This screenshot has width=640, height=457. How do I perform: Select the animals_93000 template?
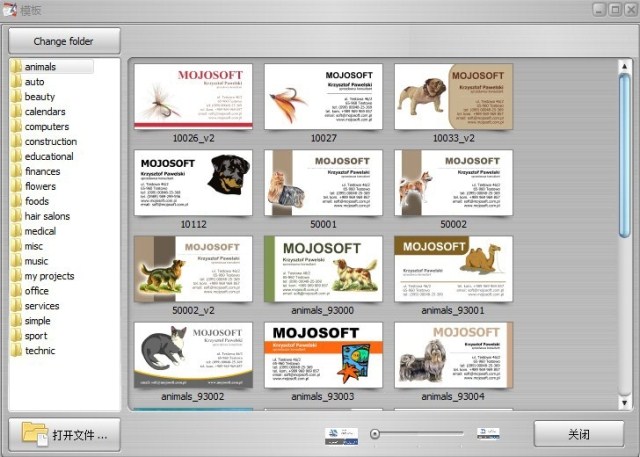pos(323,269)
